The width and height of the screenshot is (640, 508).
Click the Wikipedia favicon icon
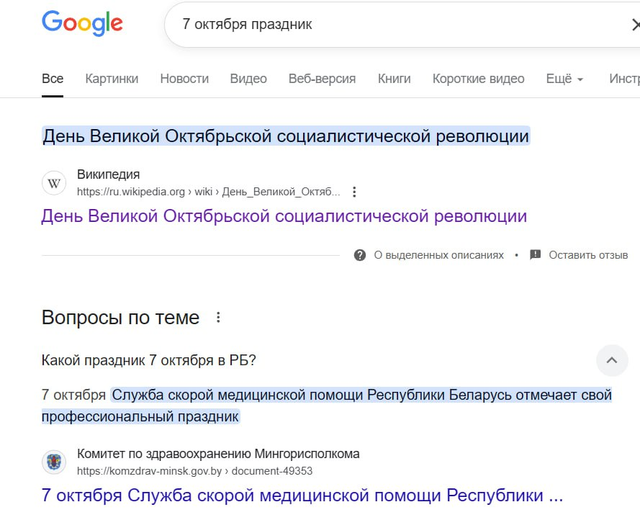[54, 183]
